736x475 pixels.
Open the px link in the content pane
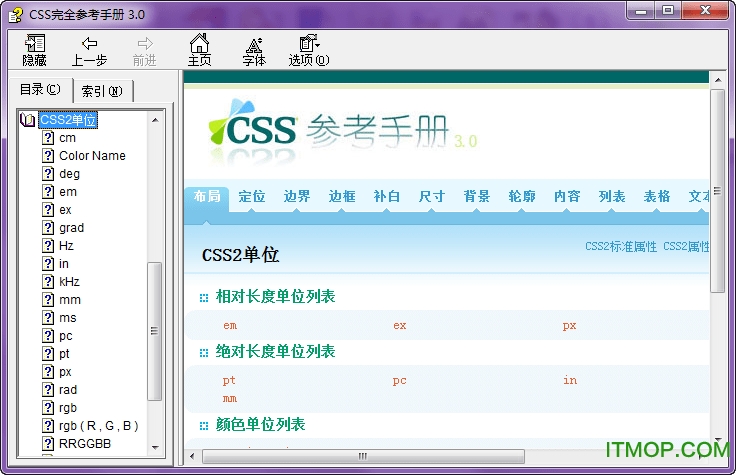pyautogui.click(x=569, y=326)
